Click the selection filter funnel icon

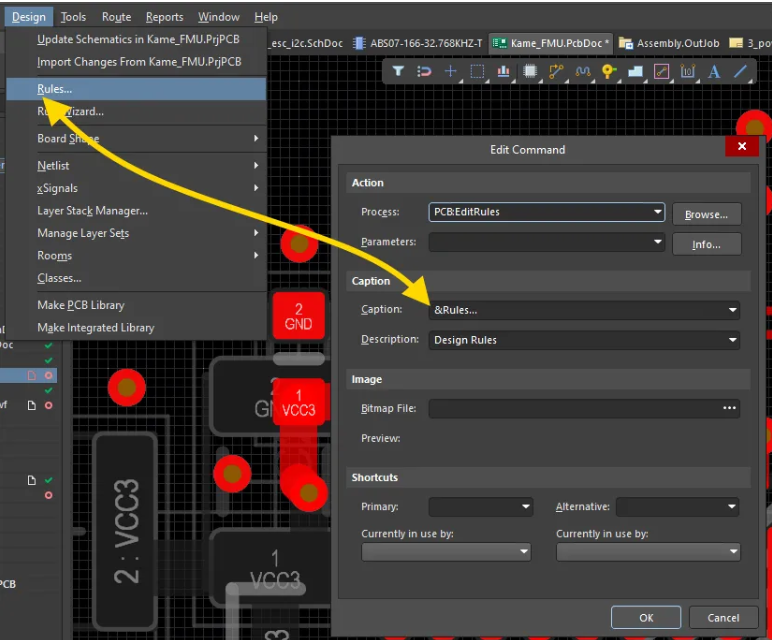398,72
